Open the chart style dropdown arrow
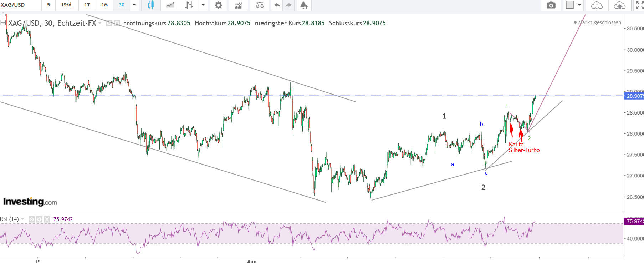644x263 pixels. 203,5
